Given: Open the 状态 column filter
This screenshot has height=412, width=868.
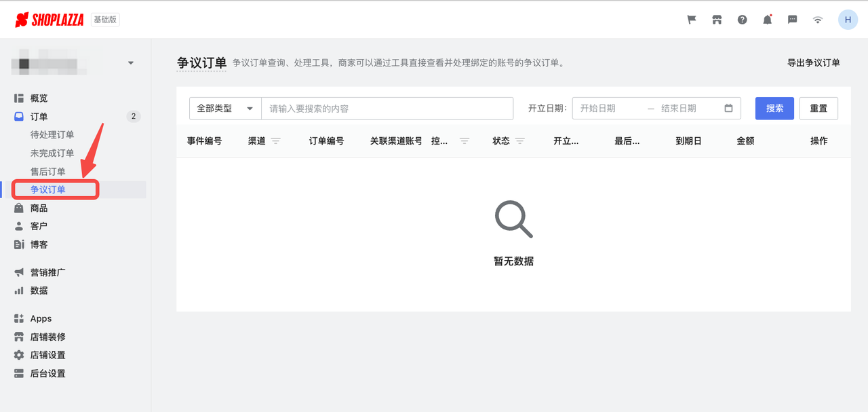Looking at the screenshot, I should pos(521,141).
